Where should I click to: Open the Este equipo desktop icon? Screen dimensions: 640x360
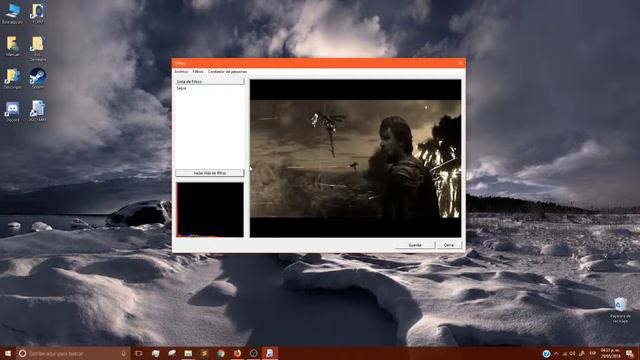pos(12,13)
